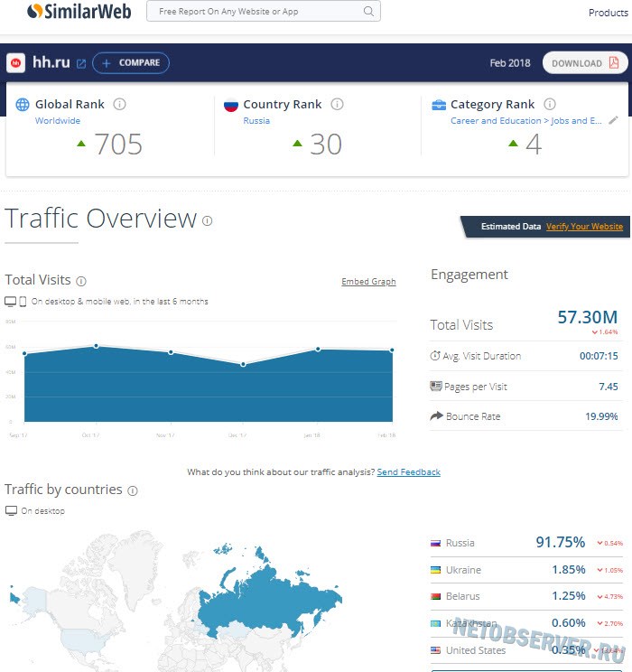This screenshot has height=672, width=632.
Task: Click the Russia link under Country Rank
Action: click(256, 121)
